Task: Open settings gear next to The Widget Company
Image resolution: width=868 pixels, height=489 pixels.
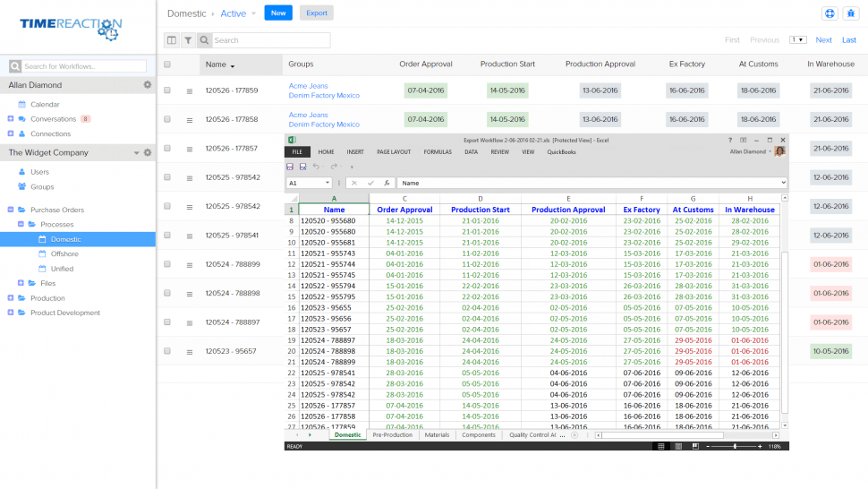Action: pyautogui.click(x=148, y=152)
